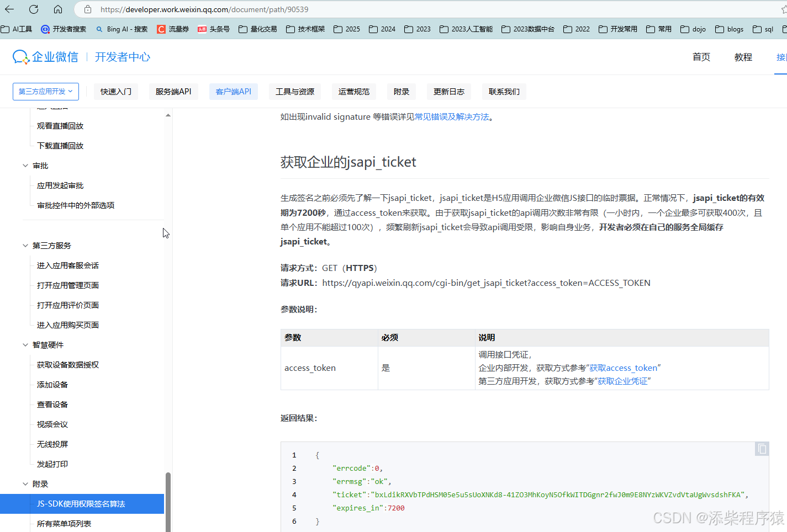Collapse the 审批 tree section
Viewport: 787px width, 532px height.
tap(25, 166)
